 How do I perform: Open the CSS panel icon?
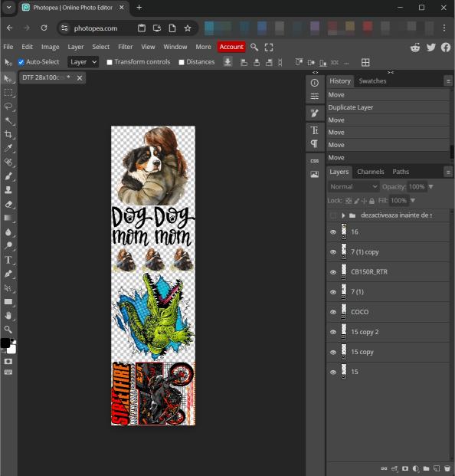[315, 161]
